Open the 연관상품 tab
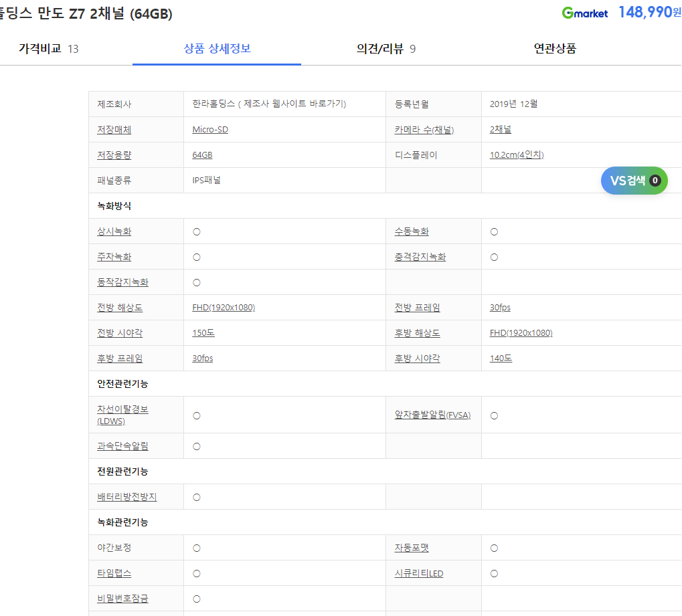Image resolution: width=682 pixels, height=616 pixels. [x=555, y=48]
